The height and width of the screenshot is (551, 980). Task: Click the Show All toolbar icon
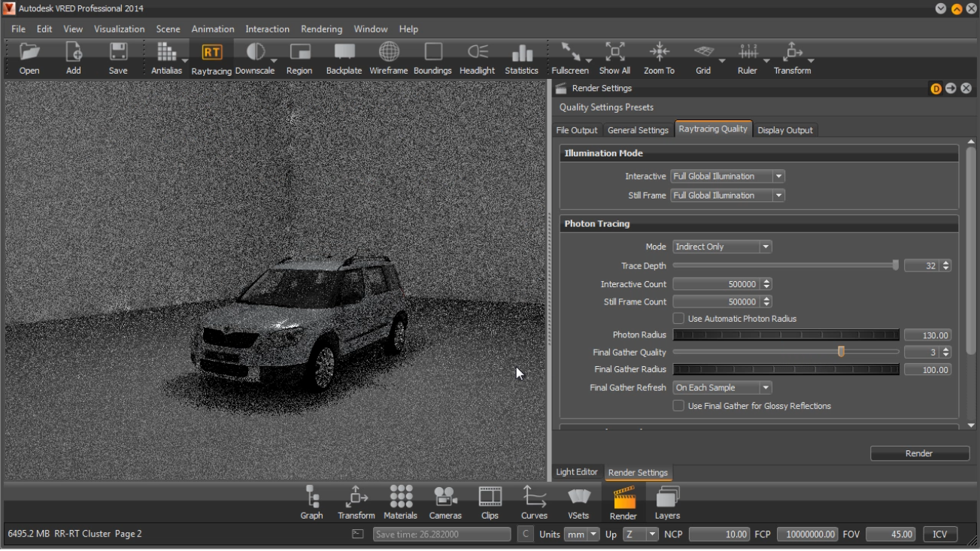pyautogui.click(x=614, y=58)
